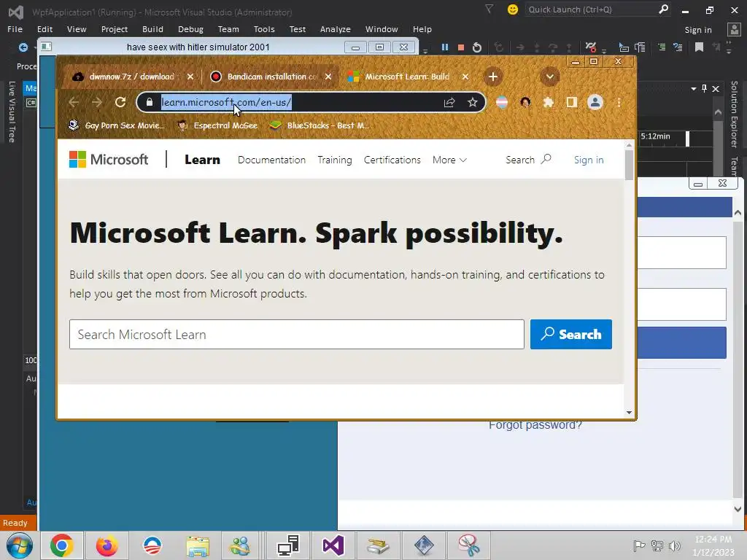Viewport: 747px width, 560px height.
Task: Click the Forgot password? link
Action: pyautogui.click(x=535, y=425)
